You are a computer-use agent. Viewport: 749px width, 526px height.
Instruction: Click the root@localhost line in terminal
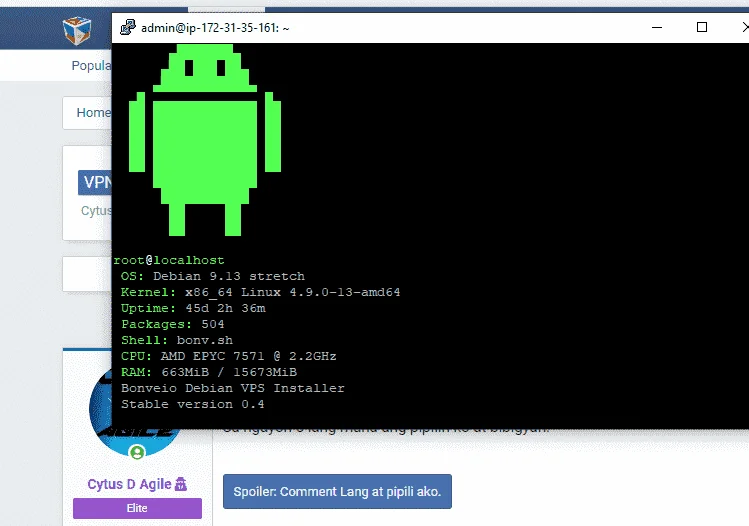[169, 260]
